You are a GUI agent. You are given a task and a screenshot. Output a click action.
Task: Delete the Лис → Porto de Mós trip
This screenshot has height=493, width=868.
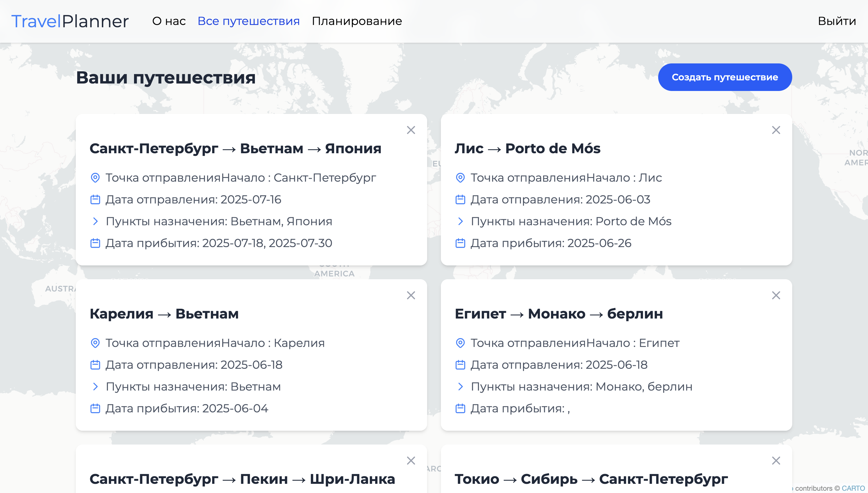coord(776,130)
